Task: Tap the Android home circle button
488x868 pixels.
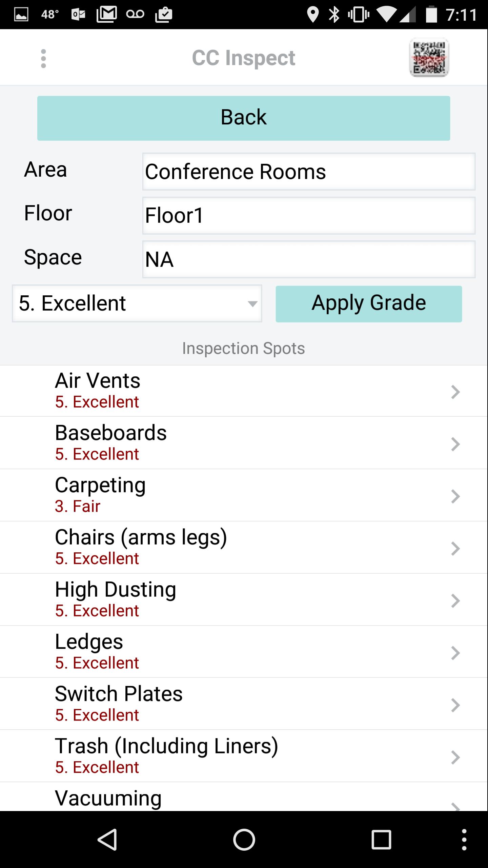Action: point(244,840)
